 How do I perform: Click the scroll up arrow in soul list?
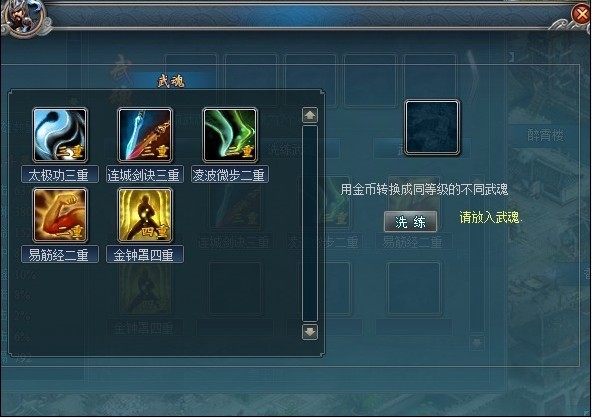pos(310,116)
